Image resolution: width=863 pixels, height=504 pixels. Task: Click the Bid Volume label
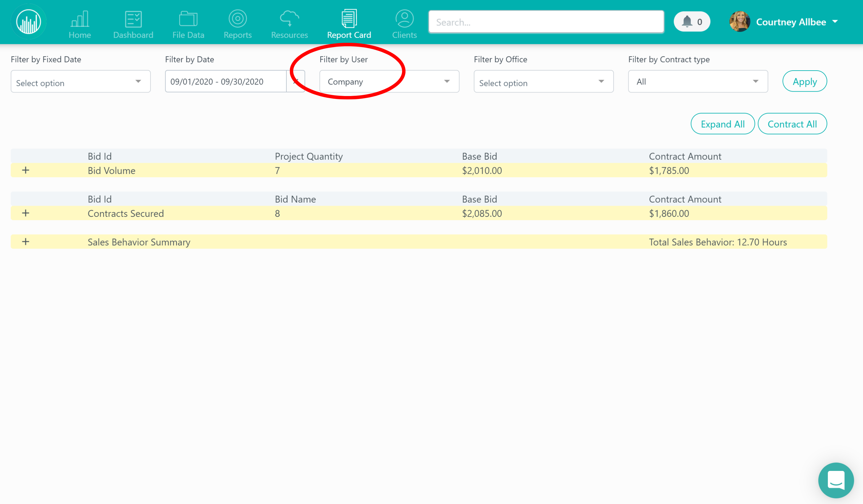click(112, 170)
